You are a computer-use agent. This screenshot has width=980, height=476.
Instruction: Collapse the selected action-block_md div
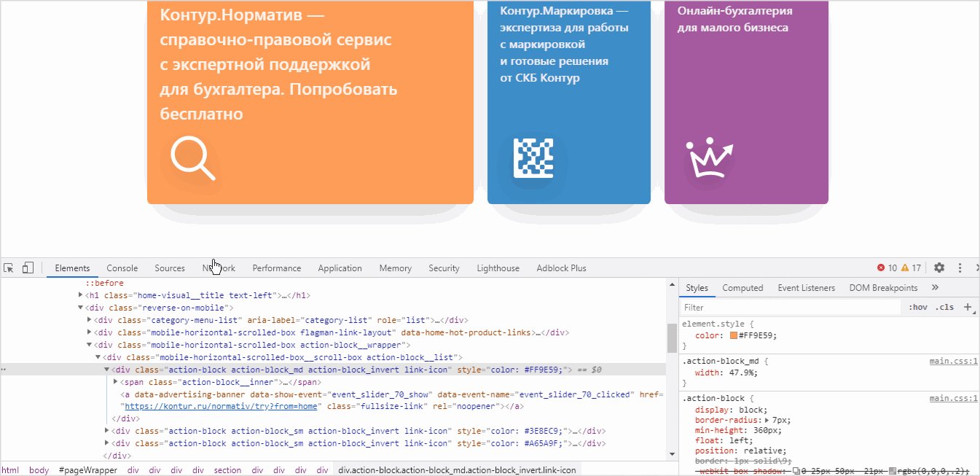click(x=106, y=370)
